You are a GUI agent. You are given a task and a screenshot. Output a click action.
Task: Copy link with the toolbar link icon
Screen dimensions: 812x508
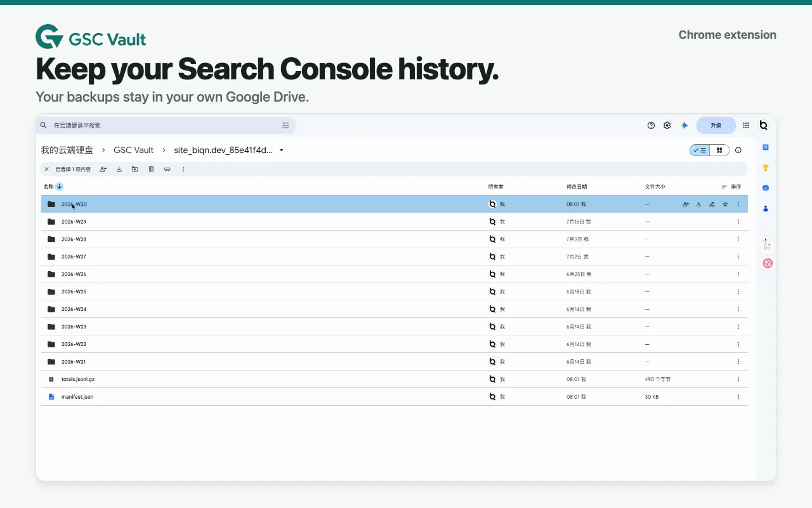click(167, 170)
